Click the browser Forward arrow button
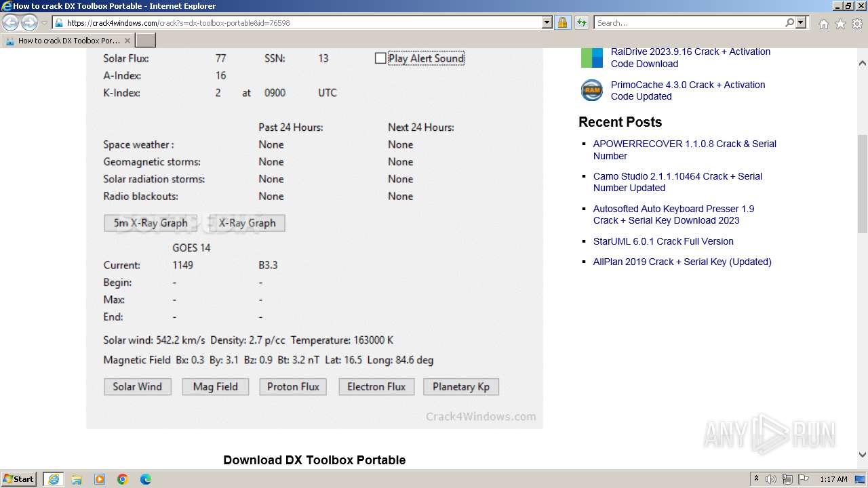 pyautogui.click(x=29, y=23)
